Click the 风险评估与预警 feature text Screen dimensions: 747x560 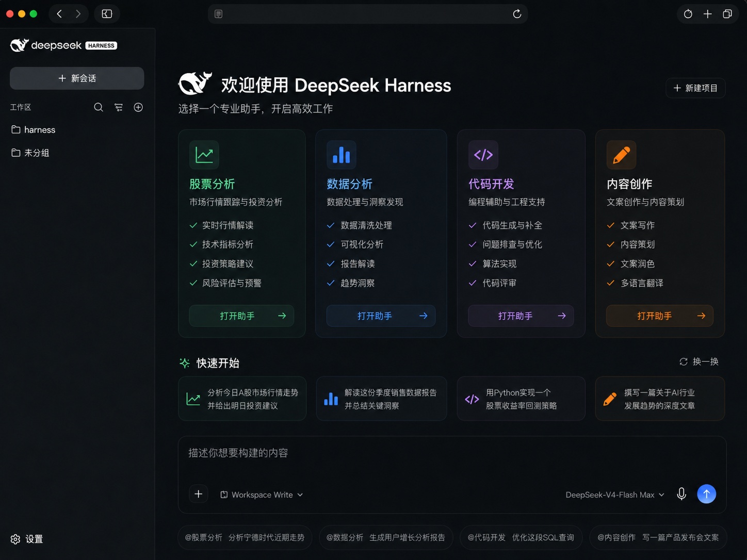tap(232, 283)
